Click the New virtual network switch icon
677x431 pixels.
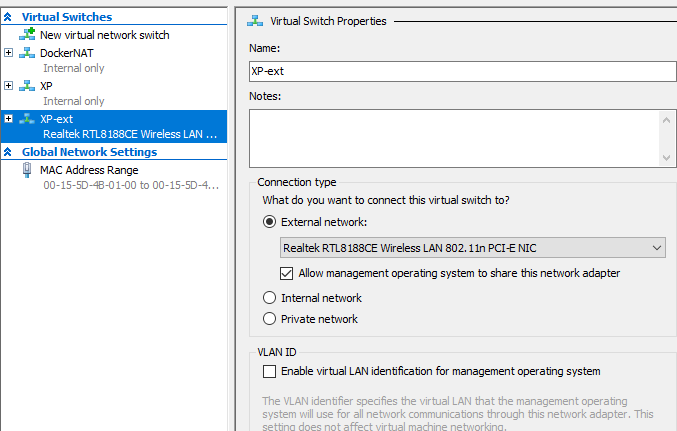(x=27, y=35)
